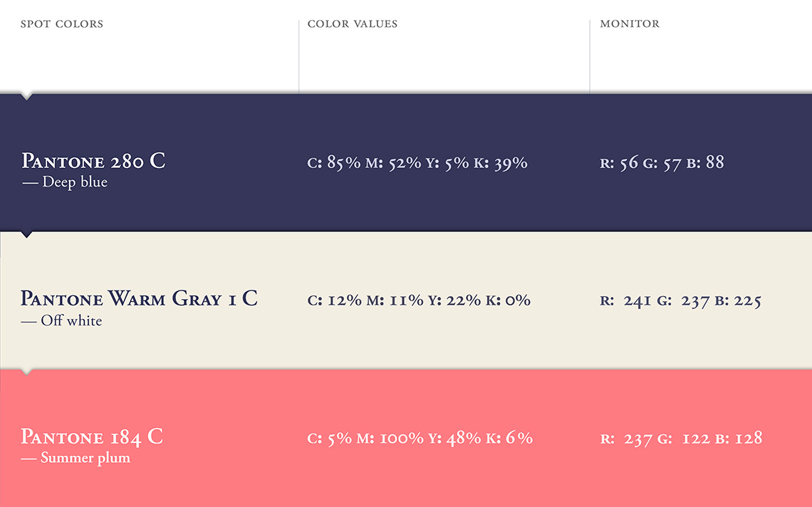Click the Pantone 184 C title

92,437
